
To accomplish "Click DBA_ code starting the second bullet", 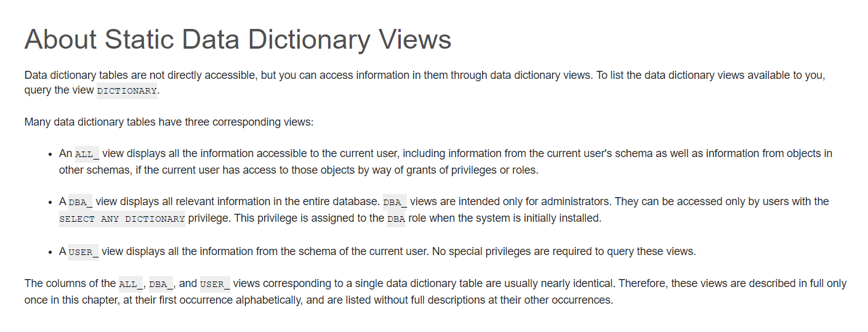I will point(81,202).
